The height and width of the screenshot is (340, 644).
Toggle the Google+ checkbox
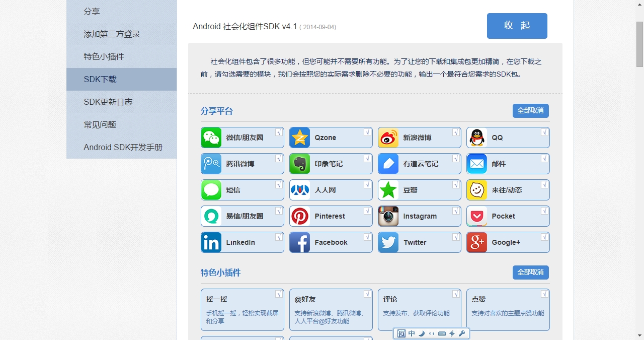(544, 237)
